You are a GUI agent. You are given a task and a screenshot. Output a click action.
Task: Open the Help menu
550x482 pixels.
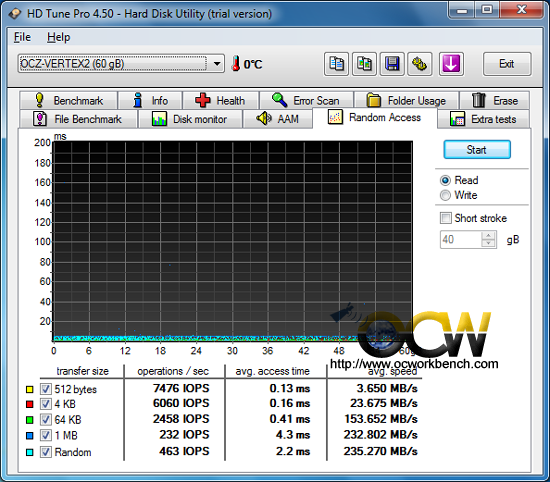click(x=59, y=37)
